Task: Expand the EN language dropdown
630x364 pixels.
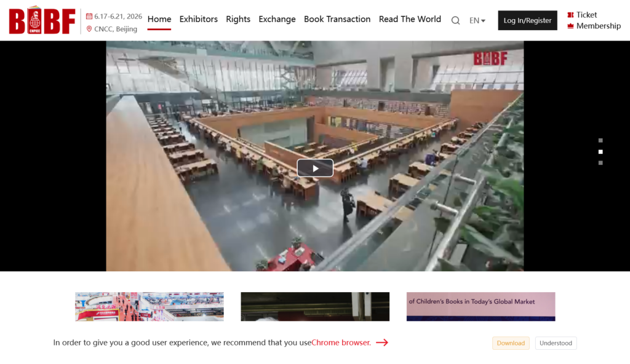Action: pyautogui.click(x=477, y=20)
